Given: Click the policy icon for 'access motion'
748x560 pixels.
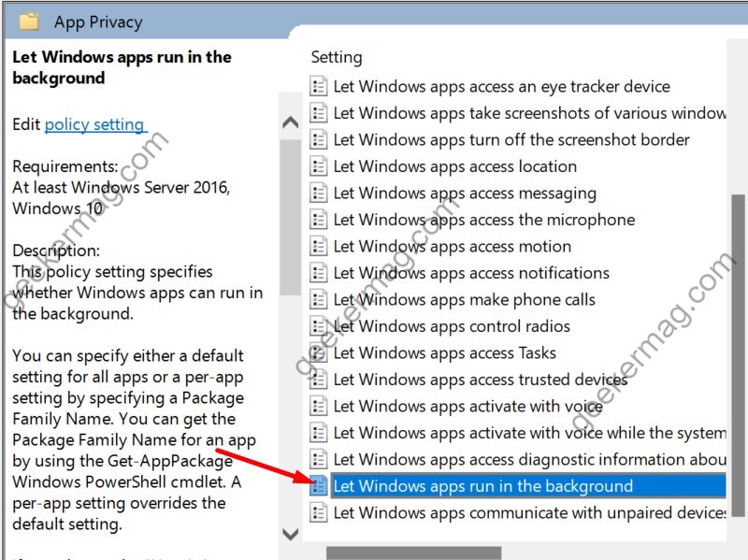Looking at the screenshot, I should coord(318,247).
